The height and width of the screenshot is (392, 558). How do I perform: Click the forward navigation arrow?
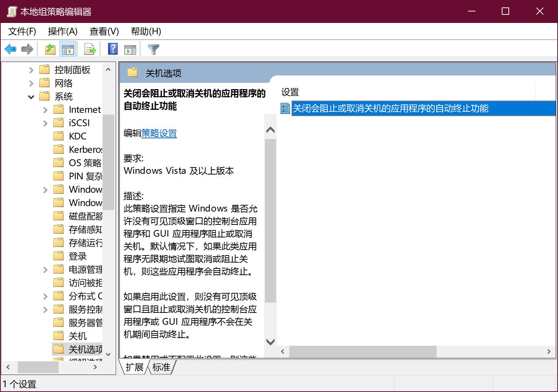[x=28, y=49]
